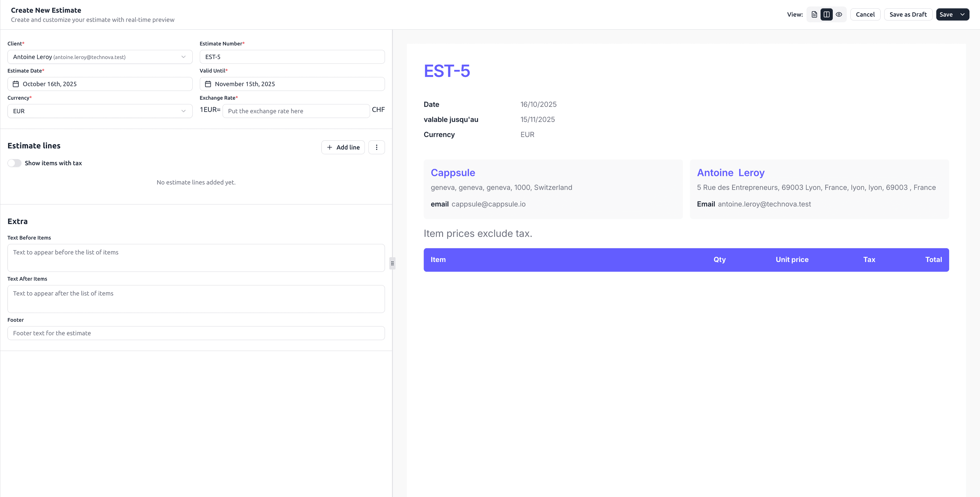This screenshot has height=497, width=980.
Task: Click the panel resize handle between form and preview
Action: point(392,263)
